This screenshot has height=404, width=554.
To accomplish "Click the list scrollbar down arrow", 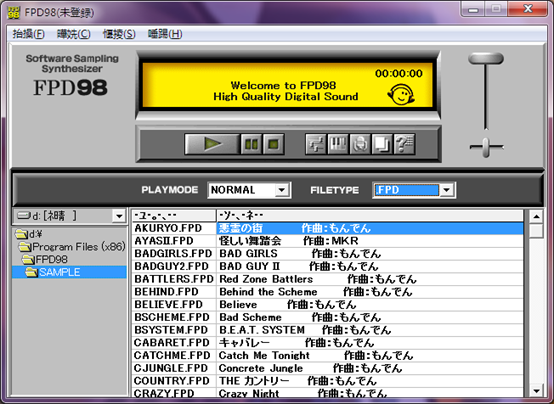I will [x=536, y=391].
